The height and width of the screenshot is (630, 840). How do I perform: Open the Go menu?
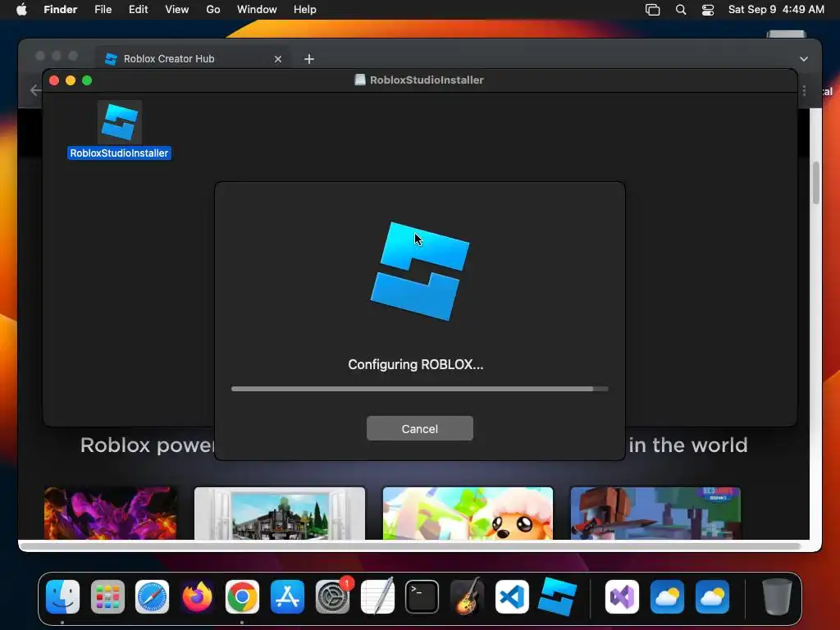click(x=213, y=10)
